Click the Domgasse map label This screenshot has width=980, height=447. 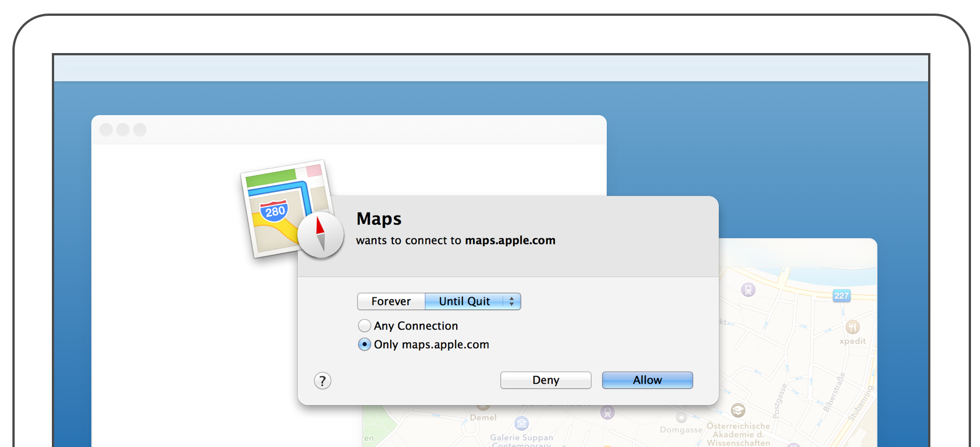click(681, 430)
